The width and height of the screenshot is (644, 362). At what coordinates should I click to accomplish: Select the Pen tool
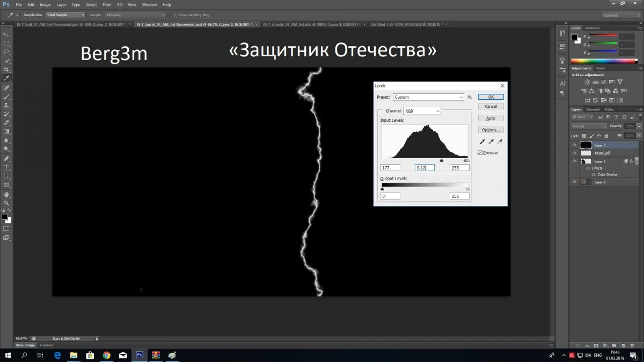point(6,159)
